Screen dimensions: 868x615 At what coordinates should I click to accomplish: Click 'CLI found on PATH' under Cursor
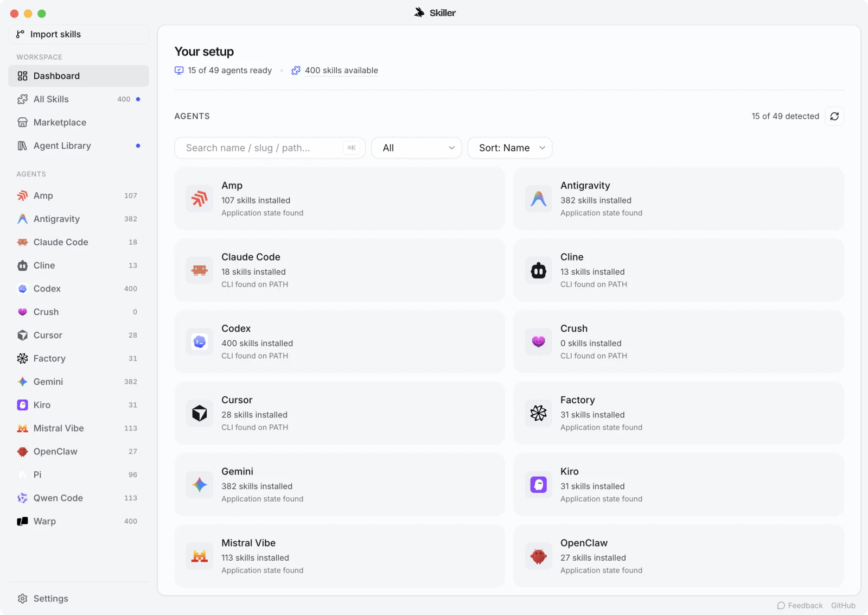pyautogui.click(x=254, y=428)
